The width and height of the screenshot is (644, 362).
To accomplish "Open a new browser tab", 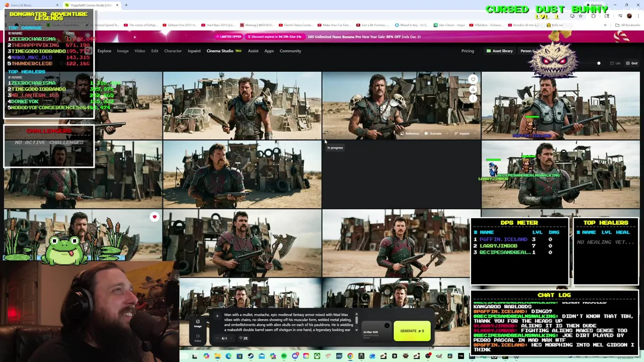I will (x=126, y=5).
